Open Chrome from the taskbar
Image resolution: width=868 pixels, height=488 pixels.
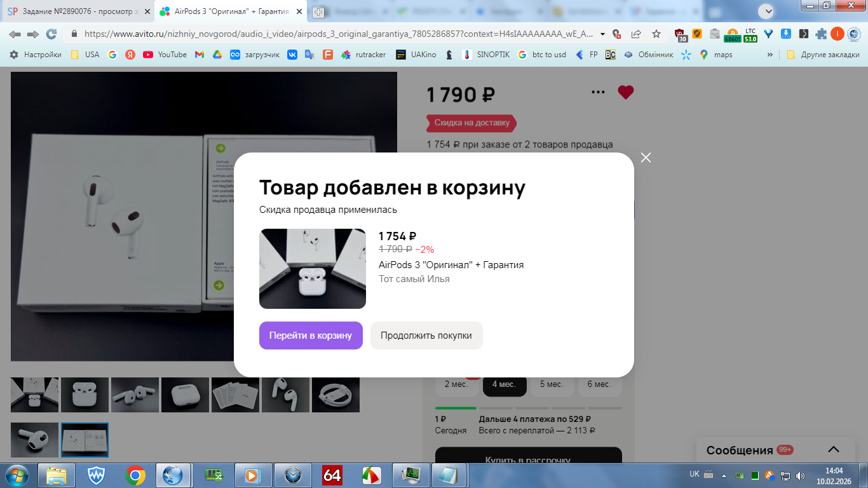pyautogui.click(x=135, y=475)
